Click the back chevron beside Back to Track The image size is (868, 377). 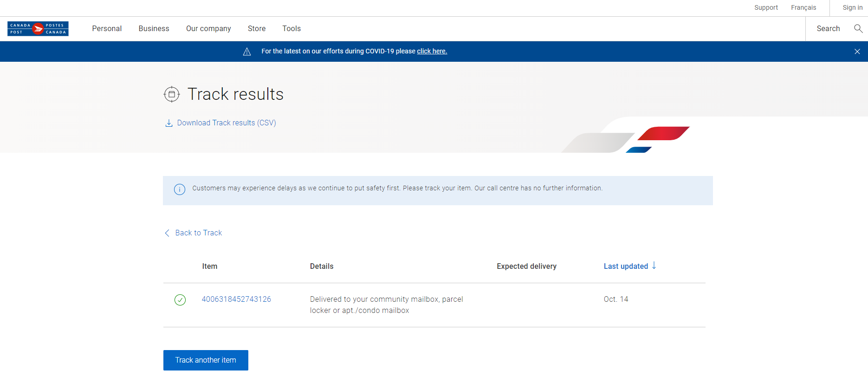(x=167, y=233)
